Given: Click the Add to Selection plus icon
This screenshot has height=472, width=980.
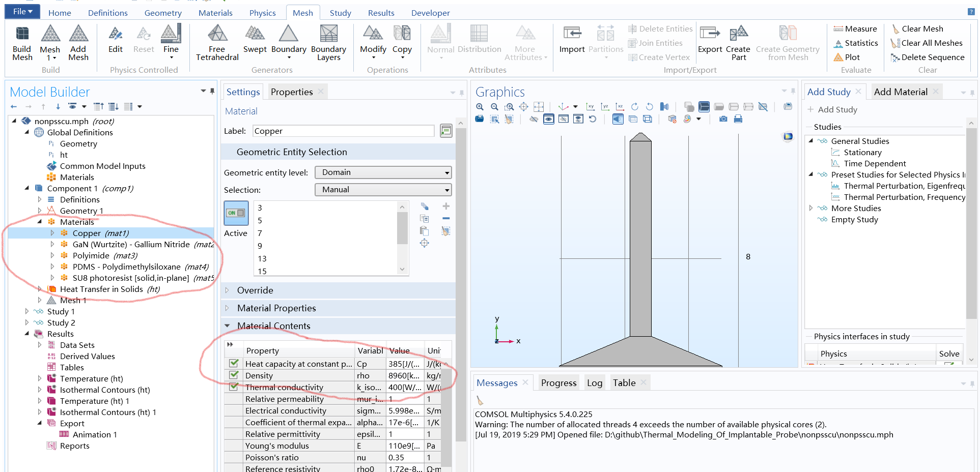Looking at the screenshot, I should point(446,206).
